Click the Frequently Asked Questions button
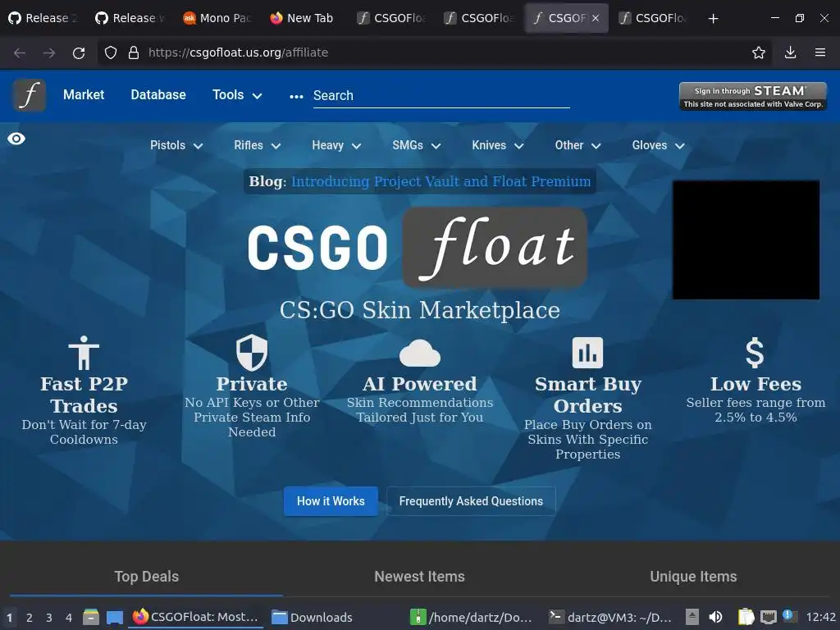 [x=471, y=501]
